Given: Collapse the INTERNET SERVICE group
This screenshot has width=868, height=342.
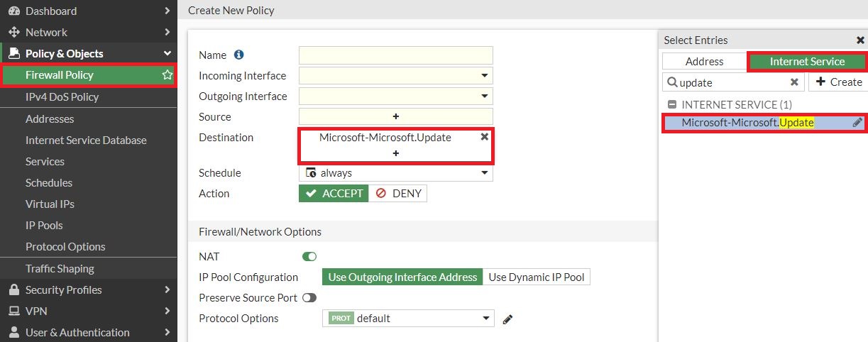Looking at the screenshot, I should (x=671, y=104).
